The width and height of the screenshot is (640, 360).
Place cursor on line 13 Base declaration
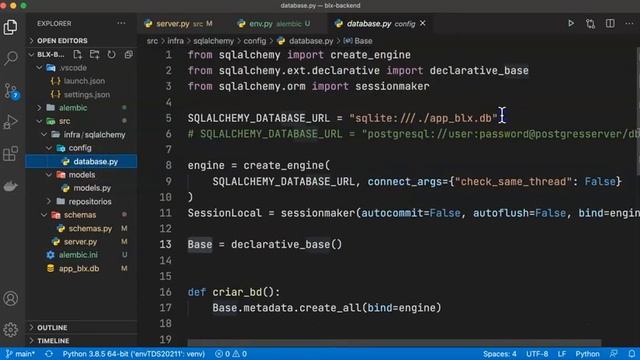pyautogui.click(x=264, y=244)
